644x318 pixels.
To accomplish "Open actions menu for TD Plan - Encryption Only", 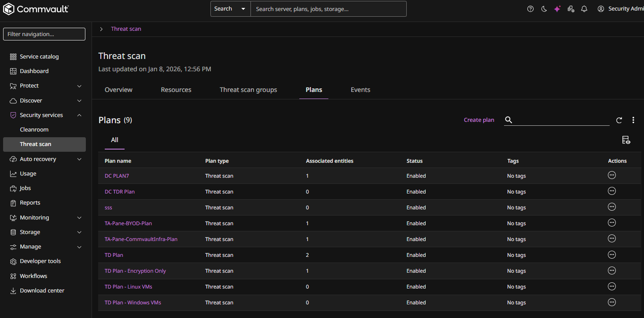I will (x=611, y=270).
